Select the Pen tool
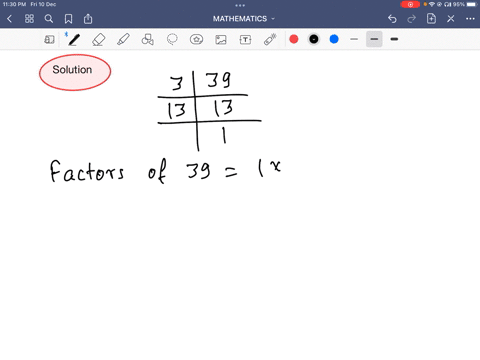480x360 pixels. [74, 40]
